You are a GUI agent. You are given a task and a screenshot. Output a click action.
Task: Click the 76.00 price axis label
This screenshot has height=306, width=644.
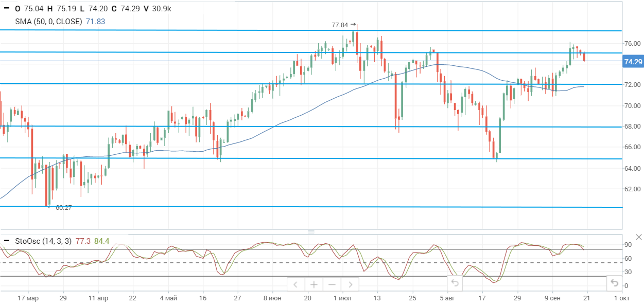(632, 44)
